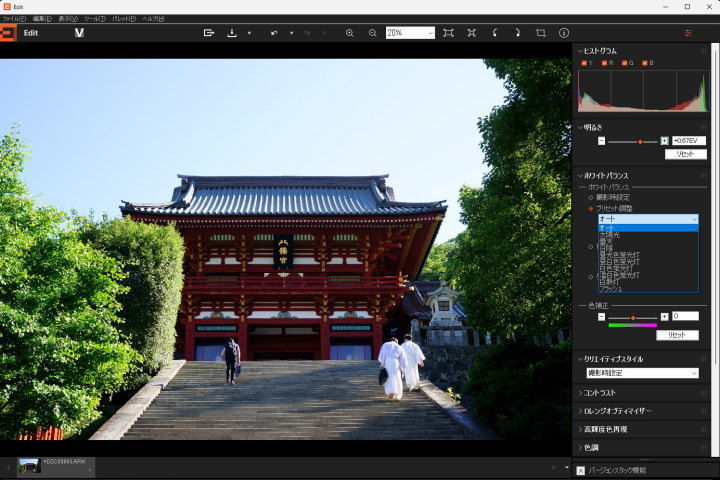Click the brightness minus button

tap(602, 141)
